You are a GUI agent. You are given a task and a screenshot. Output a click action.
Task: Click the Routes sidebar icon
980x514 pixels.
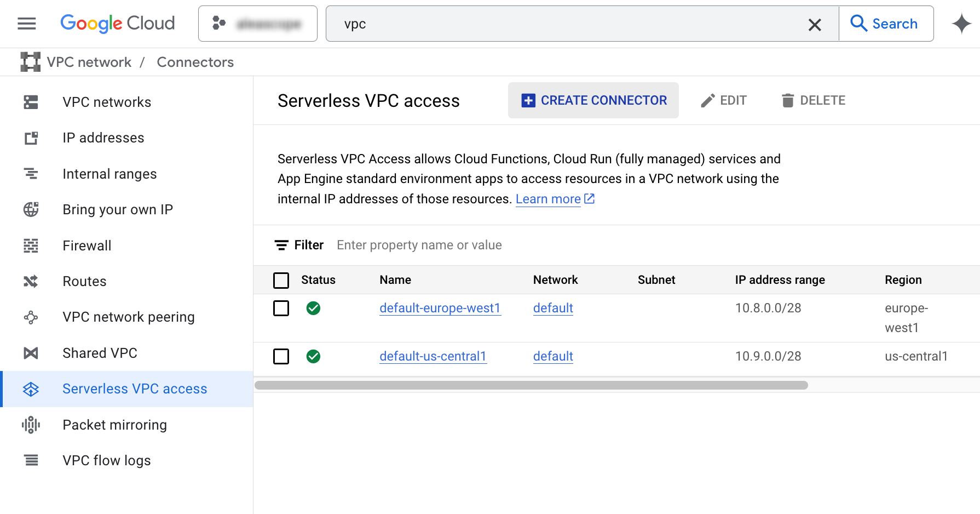click(x=31, y=281)
